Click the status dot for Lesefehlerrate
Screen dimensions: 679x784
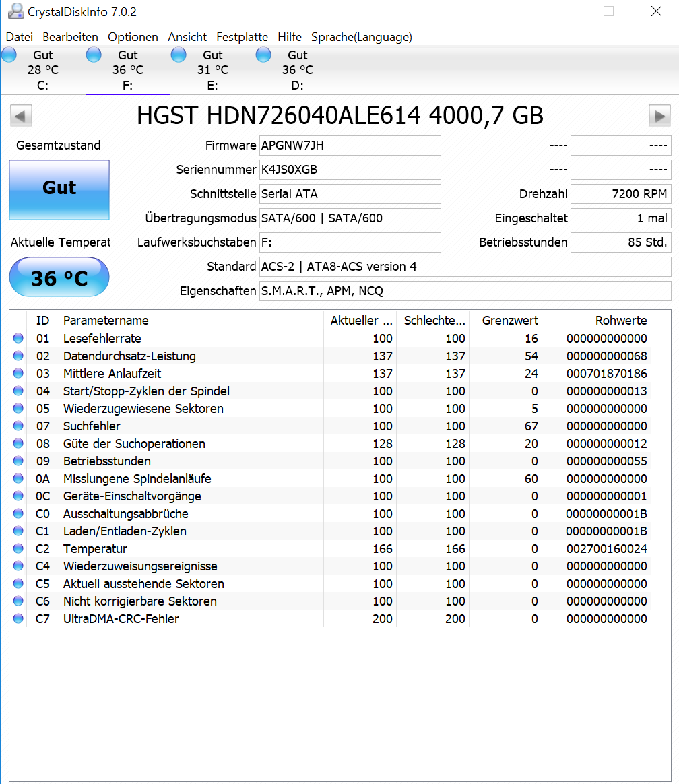[x=18, y=339]
